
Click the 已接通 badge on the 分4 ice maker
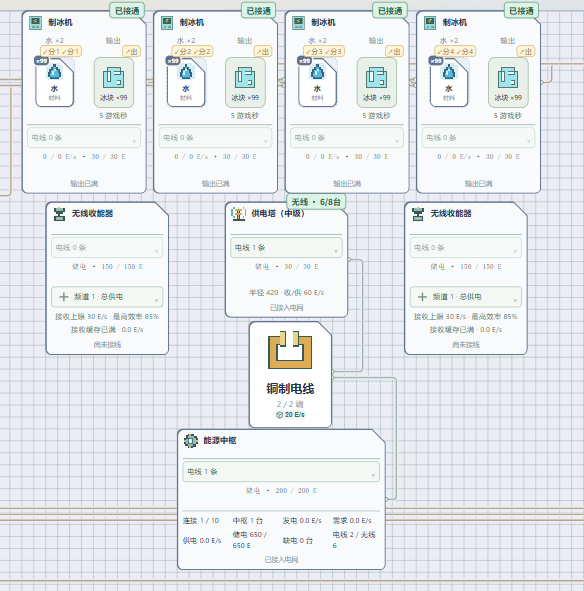click(x=522, y=11)
